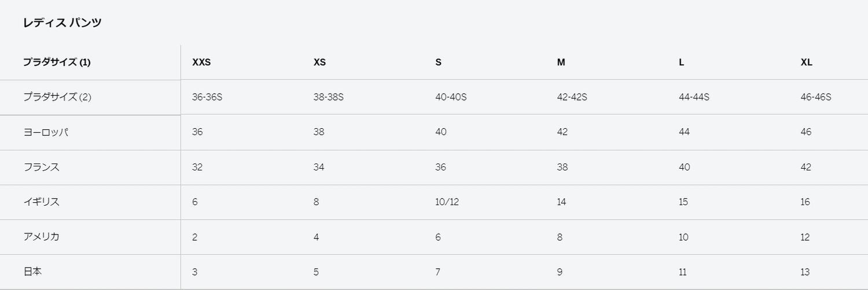
Task: Select the ヨーロッパ row label
Action: point(46,132)
